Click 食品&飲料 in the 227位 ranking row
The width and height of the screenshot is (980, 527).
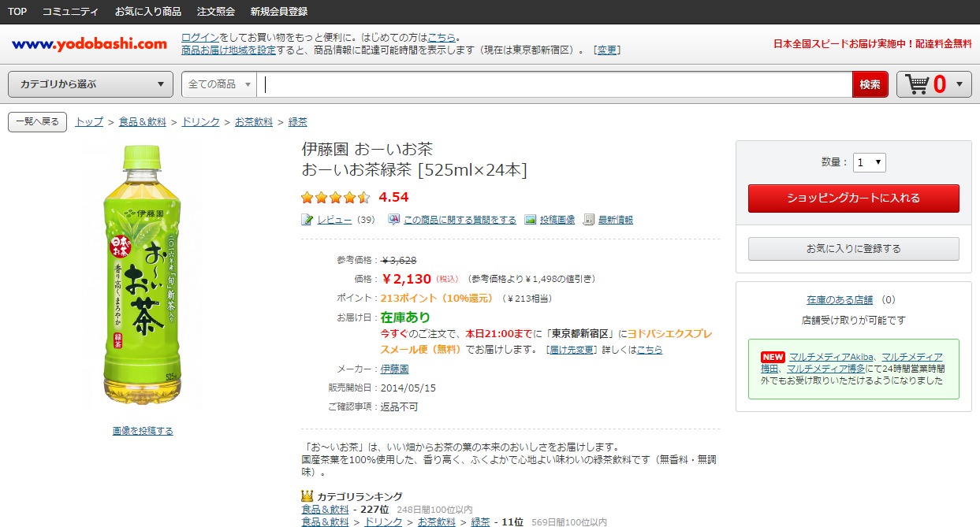point(326,510)
